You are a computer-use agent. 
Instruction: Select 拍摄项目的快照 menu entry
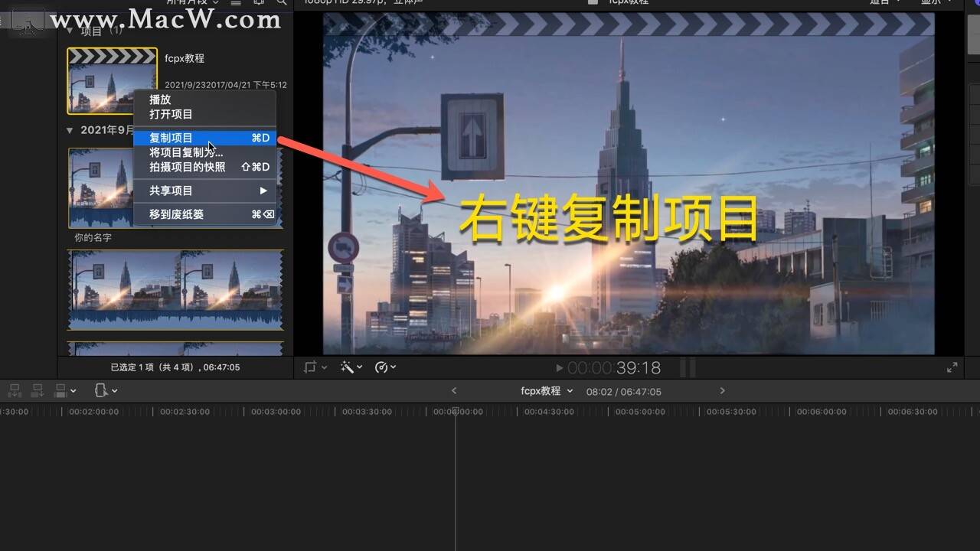point(204,167)
